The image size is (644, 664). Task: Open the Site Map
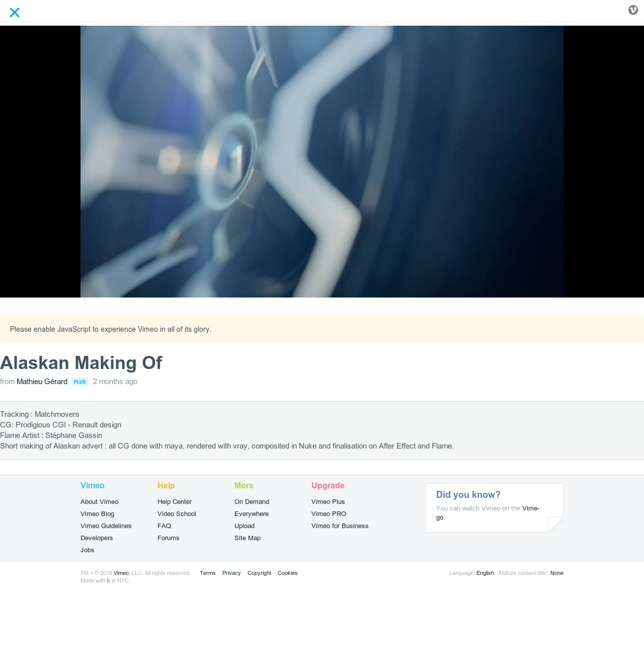click(x=248, y=538)
